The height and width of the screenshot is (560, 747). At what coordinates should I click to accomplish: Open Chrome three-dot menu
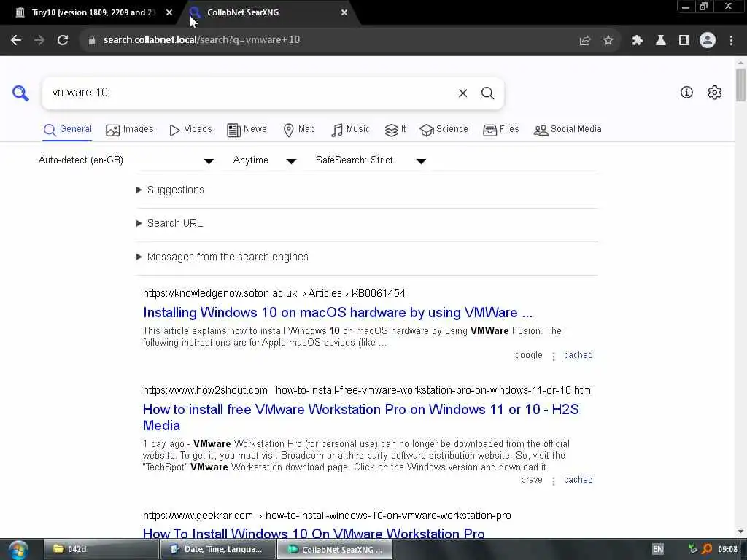pyautogui.click(x=731, y=41)
